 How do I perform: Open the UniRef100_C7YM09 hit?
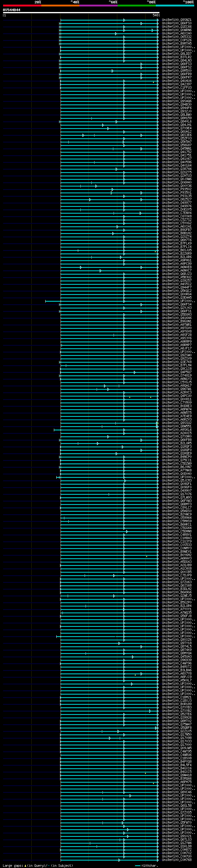coord(176,403)
